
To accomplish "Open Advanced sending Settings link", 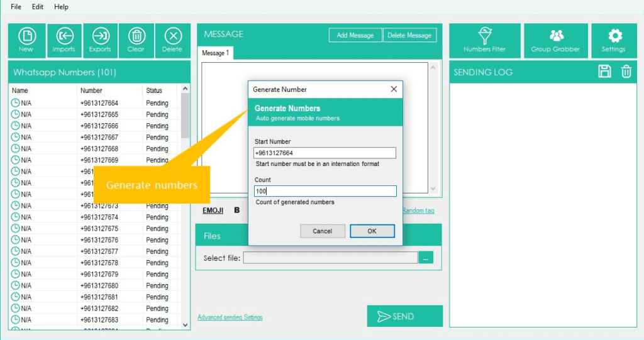I will click(x=230, y=317).
